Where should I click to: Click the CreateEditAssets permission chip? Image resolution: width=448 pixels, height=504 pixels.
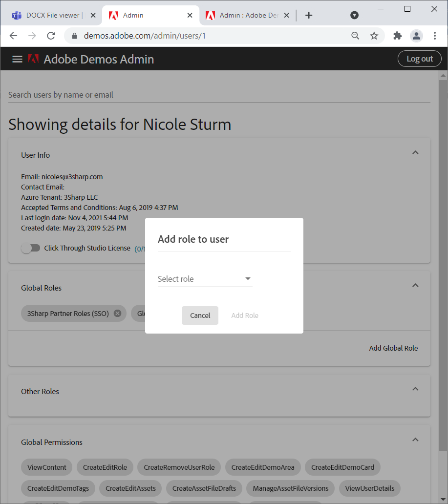[130, 488]
